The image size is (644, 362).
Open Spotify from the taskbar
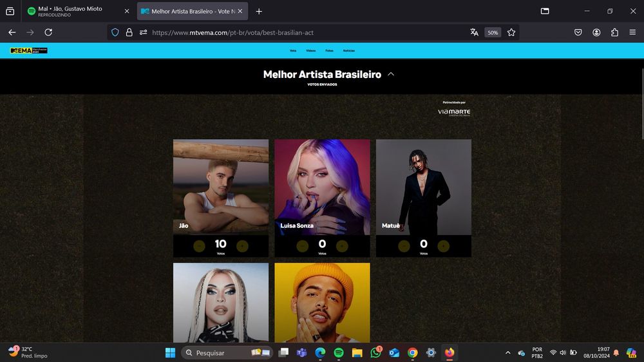point(339,352)
